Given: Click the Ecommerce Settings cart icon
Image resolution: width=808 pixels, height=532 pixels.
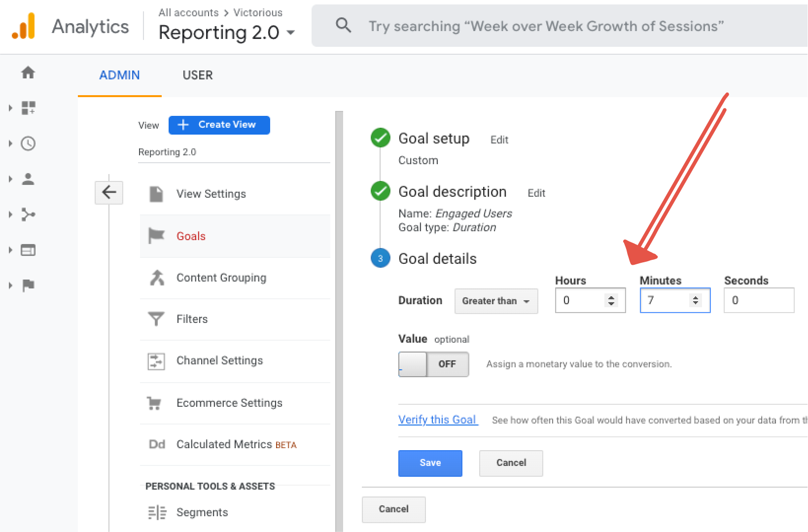Looking at the screenshot, I should coord(154,403).
